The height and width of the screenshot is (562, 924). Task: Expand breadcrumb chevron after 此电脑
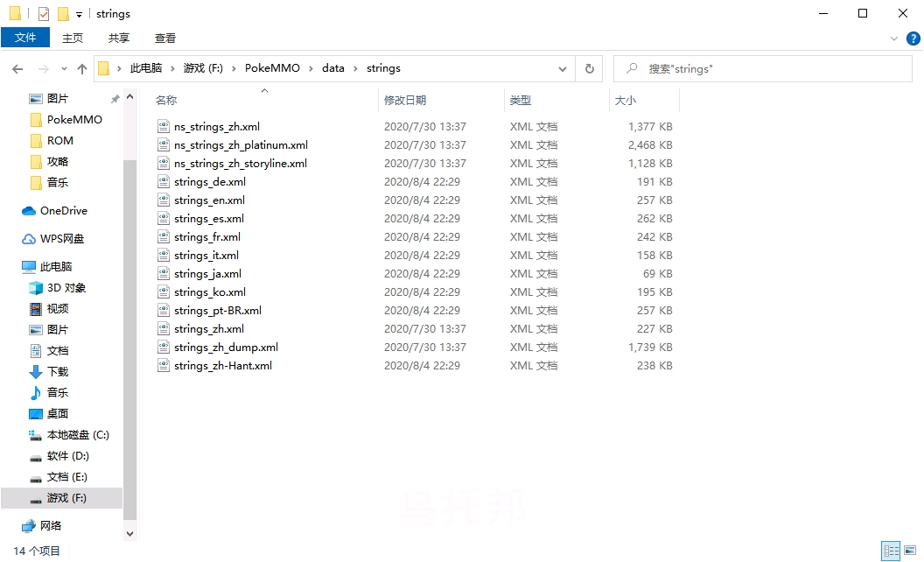point(172,68)
